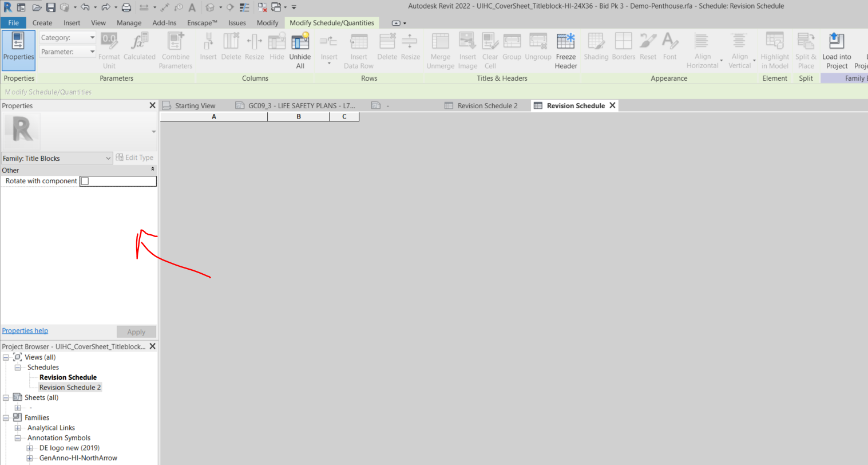Image resolution: width=868 pixels, height=465 pixels.
Task: Click the Insert Image tool
Action: pyautogui.click(x=467, y=50)
